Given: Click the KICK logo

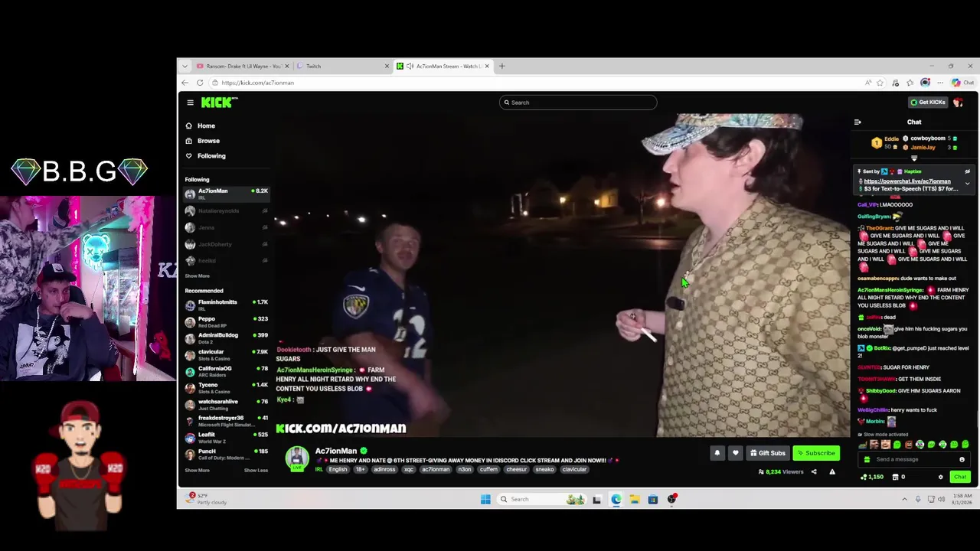Looking at the screenshot, I should coord(219,103).
